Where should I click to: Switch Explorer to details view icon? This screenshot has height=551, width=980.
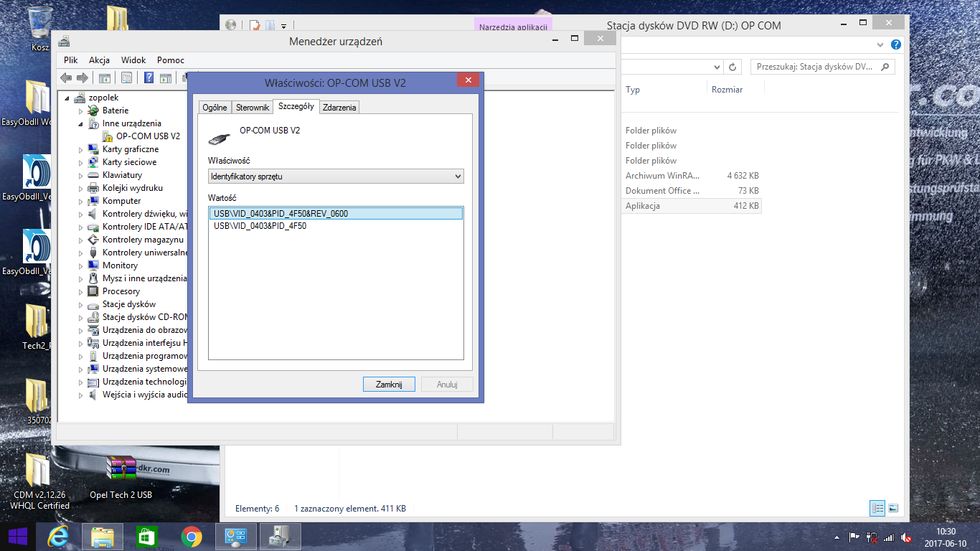pyautogui.click(x=877, y=508)
